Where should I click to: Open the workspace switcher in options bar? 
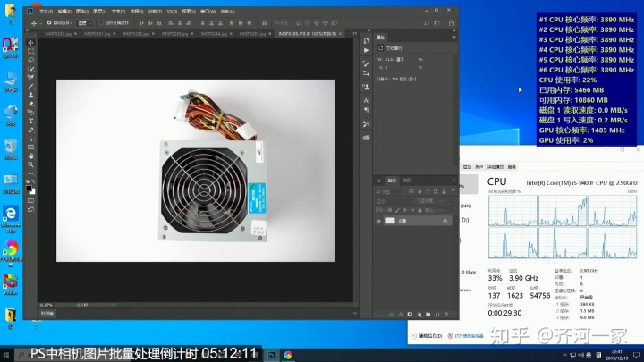437,23
